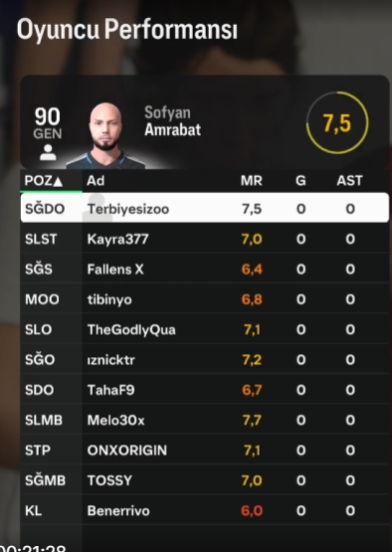Sort players by AST column header
The height and width of the screenshot is (552, 392).
pos(349,181)
